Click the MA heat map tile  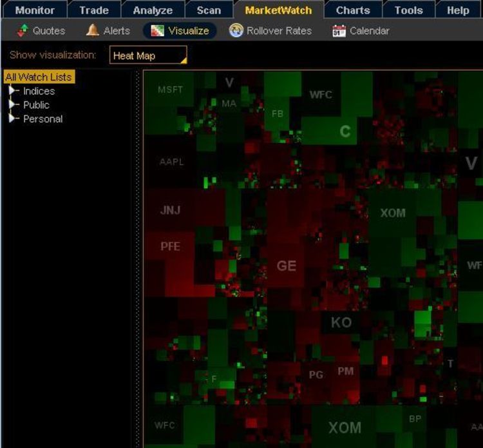click(229, 103)
